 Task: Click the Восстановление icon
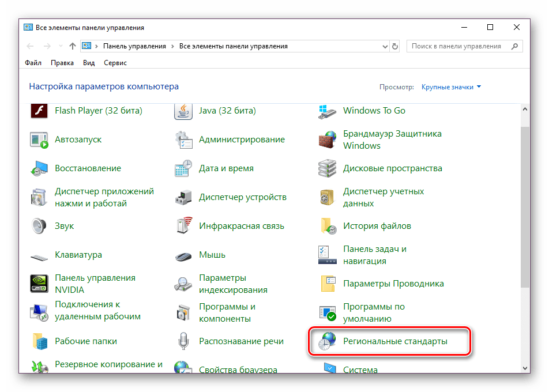39,169
